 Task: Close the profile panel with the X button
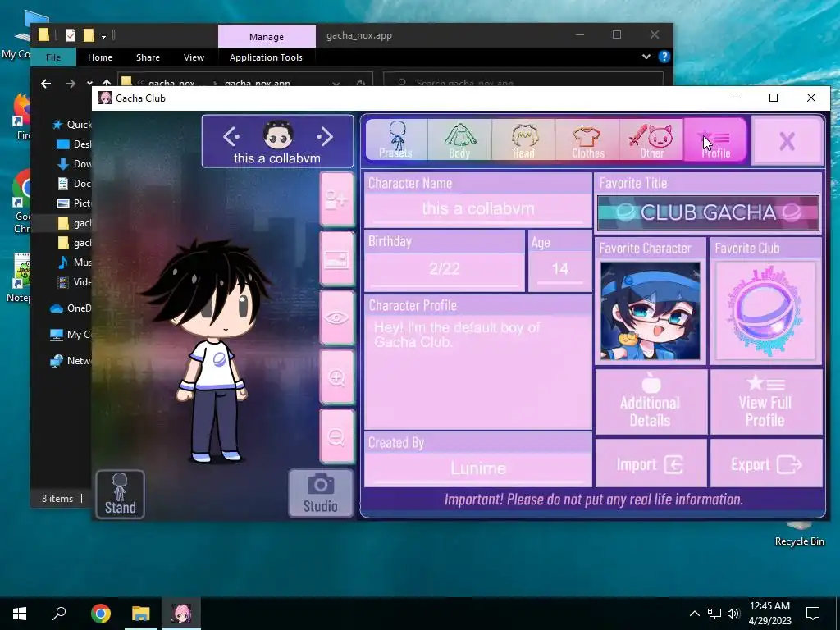787,141
